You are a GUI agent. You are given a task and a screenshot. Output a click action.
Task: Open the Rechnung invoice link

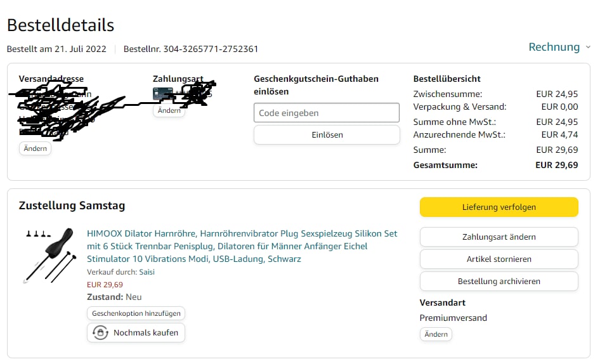click(x=554, y=47)
